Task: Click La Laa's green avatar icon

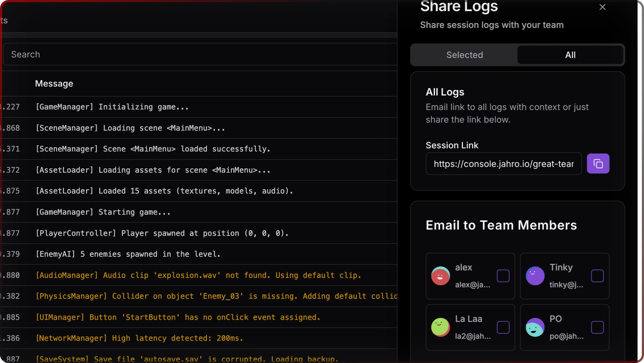Action: click(440, 327)
